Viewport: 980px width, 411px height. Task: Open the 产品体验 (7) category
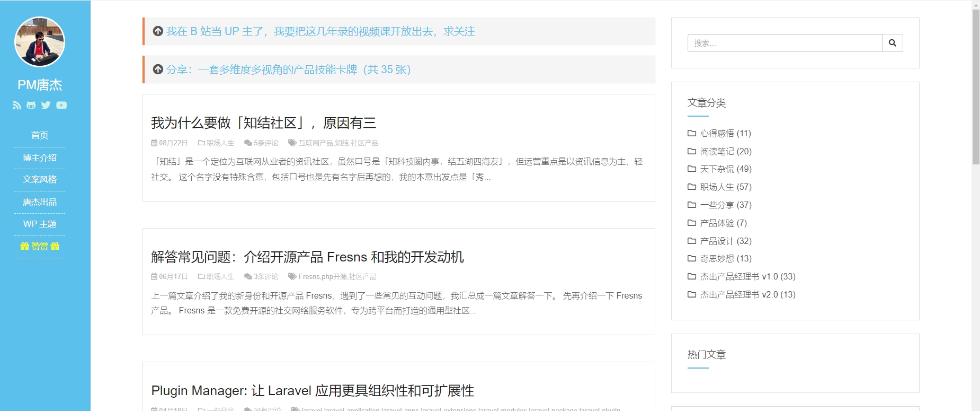click(x=723, y=223)
